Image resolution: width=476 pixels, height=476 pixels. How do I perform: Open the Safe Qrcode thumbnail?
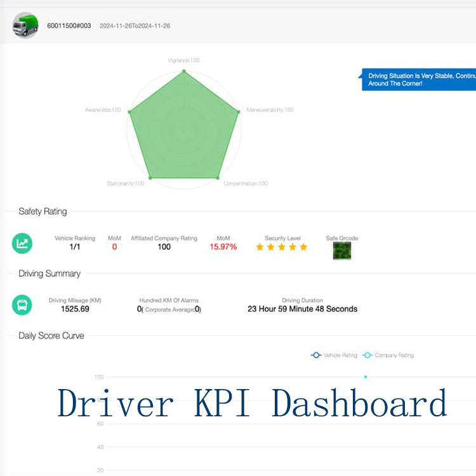[x=342, y=251]
